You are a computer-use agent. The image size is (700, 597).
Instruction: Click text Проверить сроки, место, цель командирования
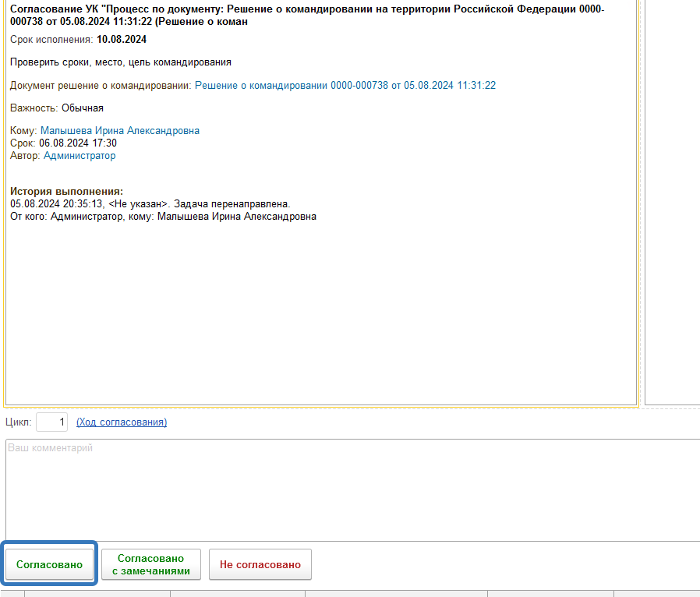click(121, 62)
